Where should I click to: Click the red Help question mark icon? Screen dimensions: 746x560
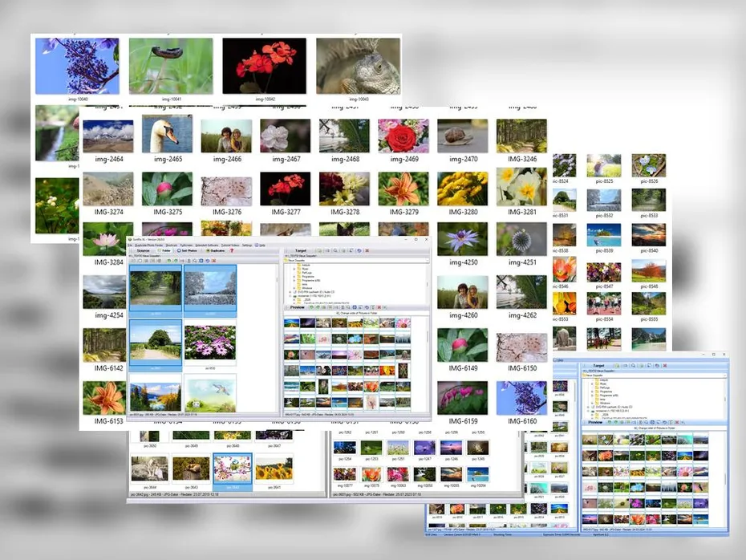(232, 251)
